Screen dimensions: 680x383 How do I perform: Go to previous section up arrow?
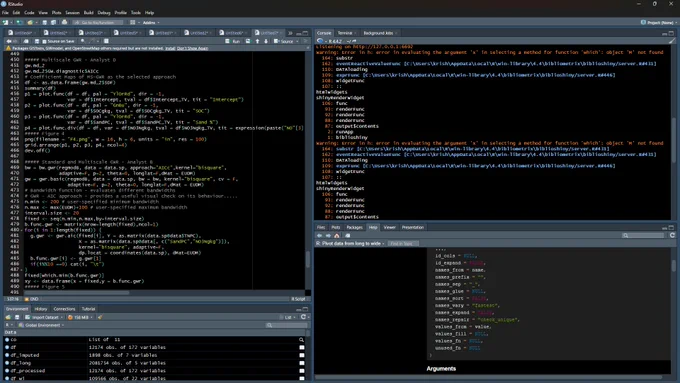257,41
